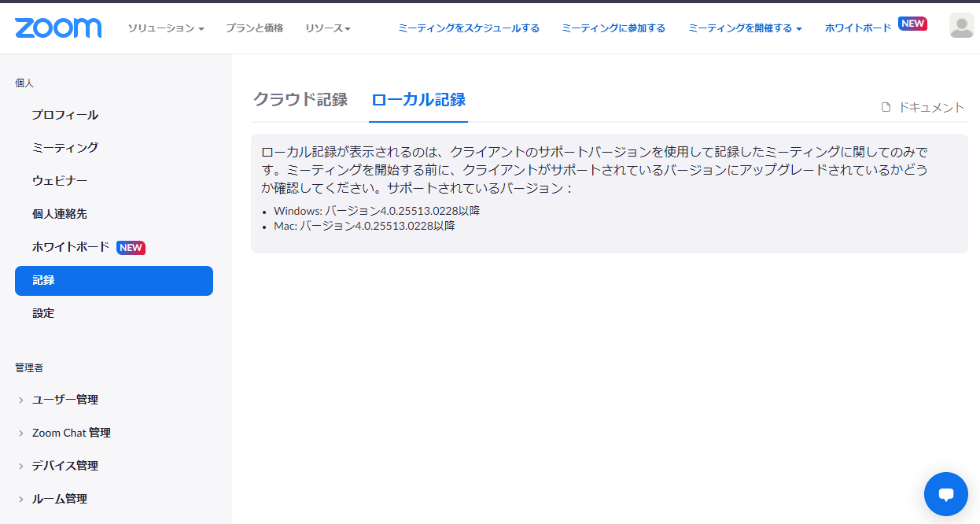Expand ユーザー管理 in the sidebar
This screenshot has height=524, width=980.
(65, 400)
